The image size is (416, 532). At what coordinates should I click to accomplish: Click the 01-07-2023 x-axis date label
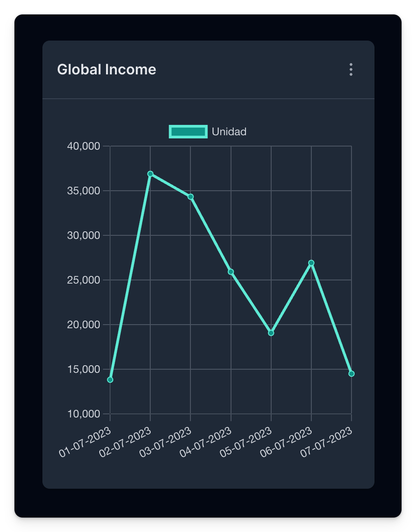(x=86, y=441)
